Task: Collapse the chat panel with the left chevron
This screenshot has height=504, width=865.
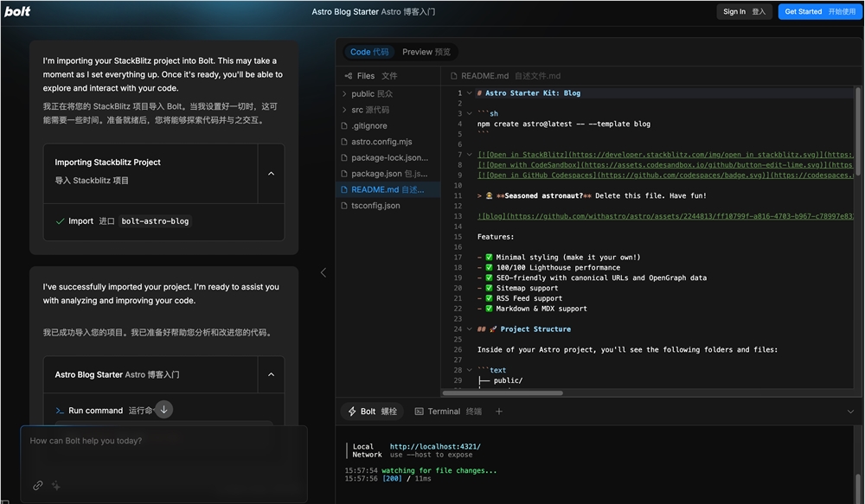Action: click(x=324, y=272)
